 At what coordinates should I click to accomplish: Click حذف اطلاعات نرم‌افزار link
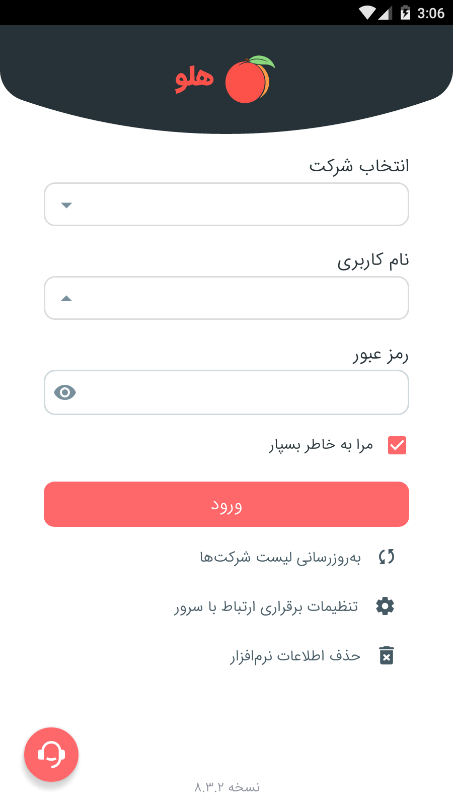tap(295, 656)
